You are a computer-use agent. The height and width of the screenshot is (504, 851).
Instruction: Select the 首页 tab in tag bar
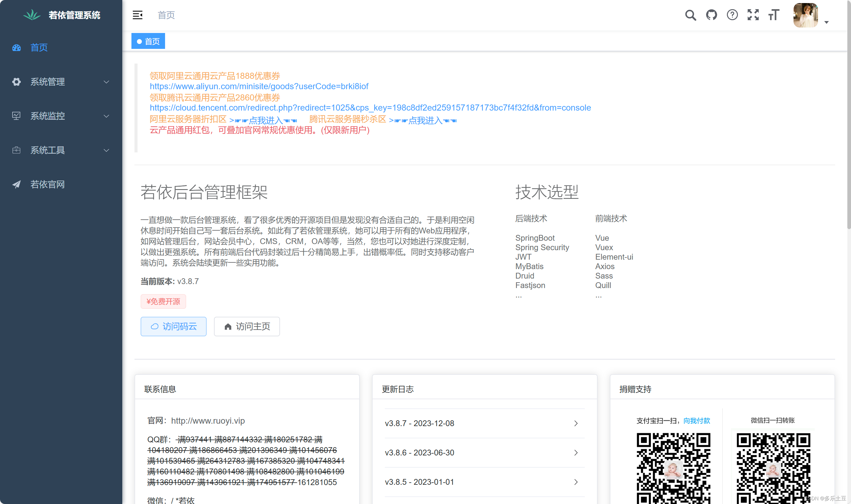[x=149, y=42]
